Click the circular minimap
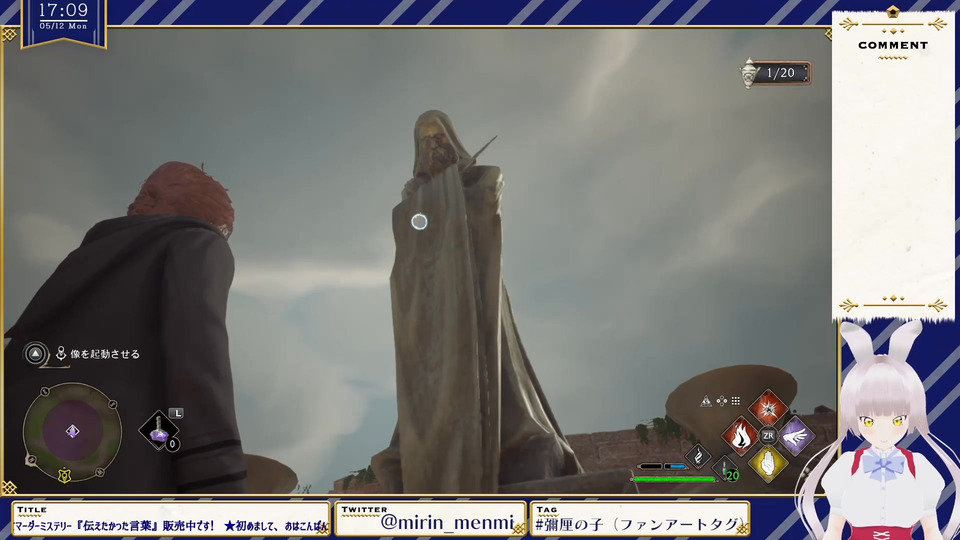The width and height of the screenshot is (960, 540). click(x=72, y=432)
